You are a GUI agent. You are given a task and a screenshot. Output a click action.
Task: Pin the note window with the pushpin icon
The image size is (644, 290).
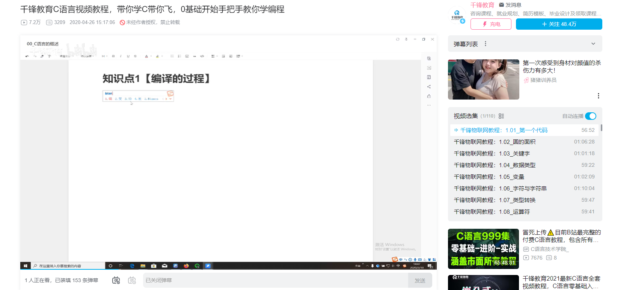[x=406, y=39]
